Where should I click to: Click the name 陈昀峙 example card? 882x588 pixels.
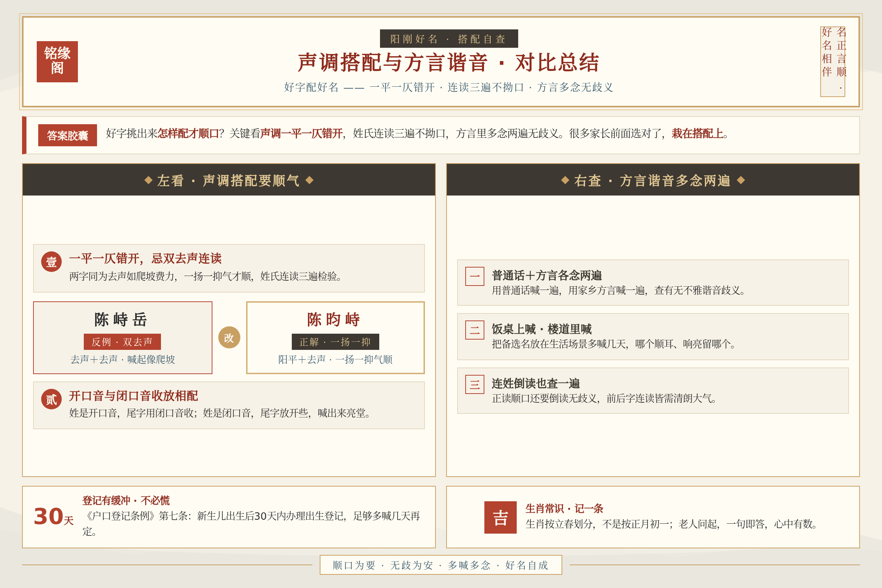335,337
